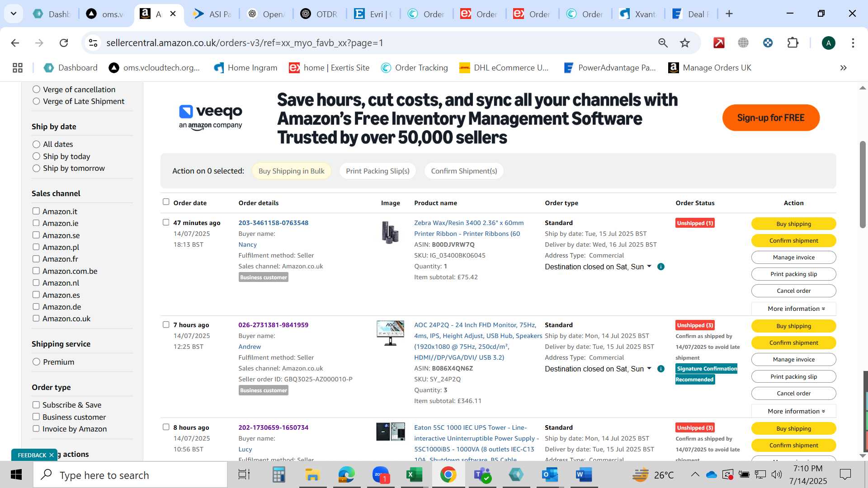This screenshot has height=488, width=868.
Task: Open the Manage Orders UK bookmark
Action: tap(710, 68)
